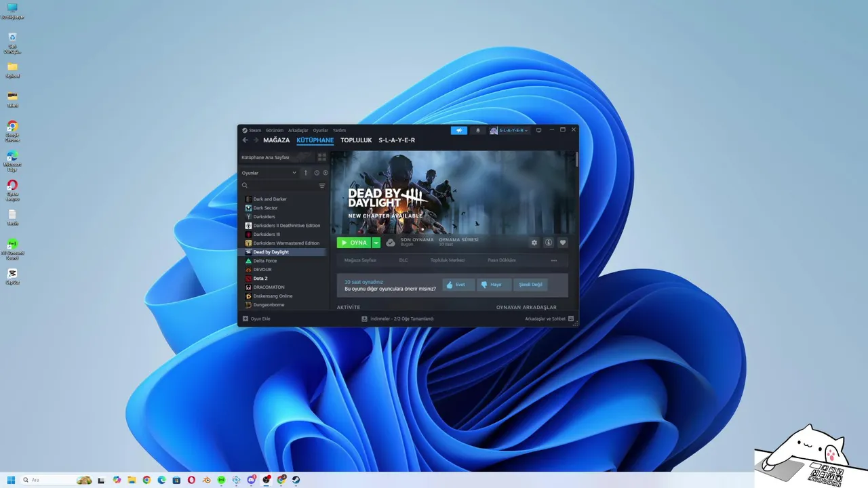Open Opera from taskbar
Image resolution: width=868 pixels, height=488 pixels.
pyautogui.click(x=191, y=480)
